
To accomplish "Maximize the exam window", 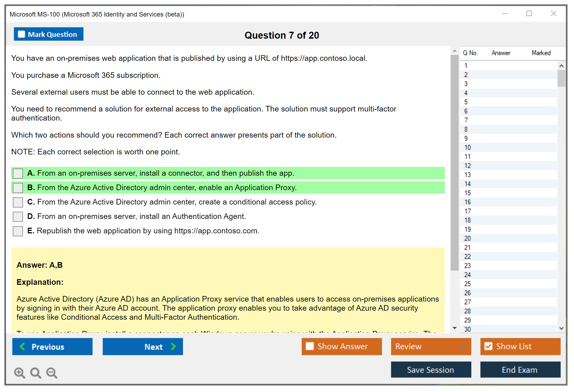I will click(x=529, y=14).
